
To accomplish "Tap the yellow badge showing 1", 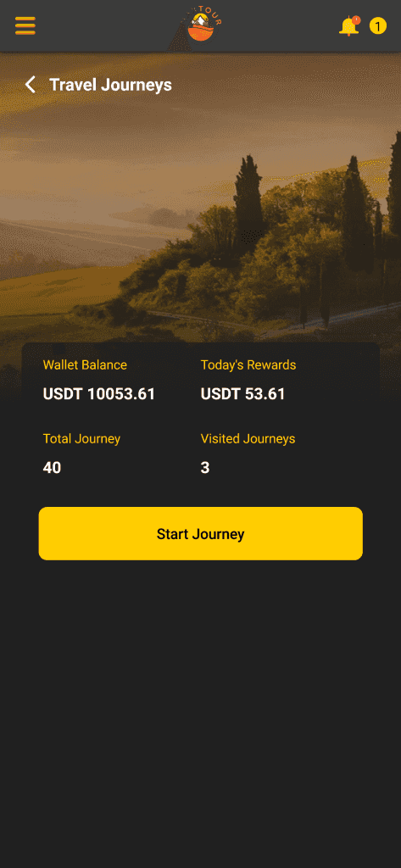I will pos(378,25).
